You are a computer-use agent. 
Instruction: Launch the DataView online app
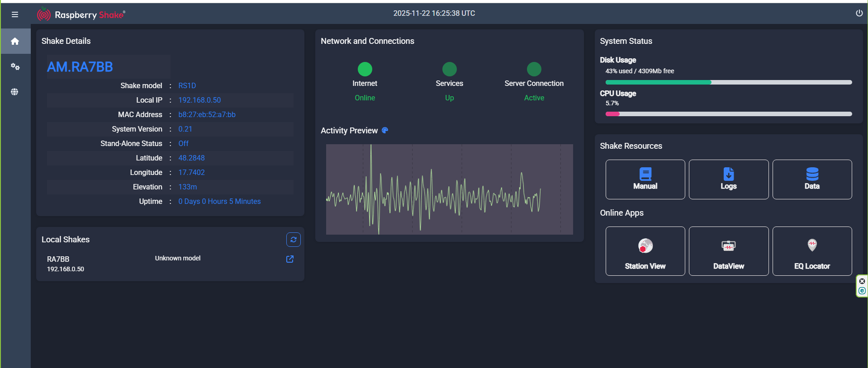click(x=728, y=251)
